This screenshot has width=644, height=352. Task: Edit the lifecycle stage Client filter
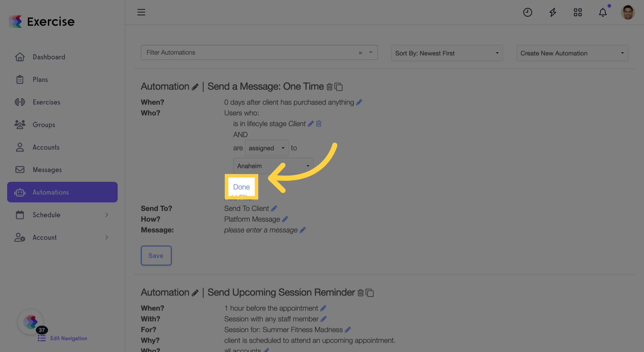311,124
